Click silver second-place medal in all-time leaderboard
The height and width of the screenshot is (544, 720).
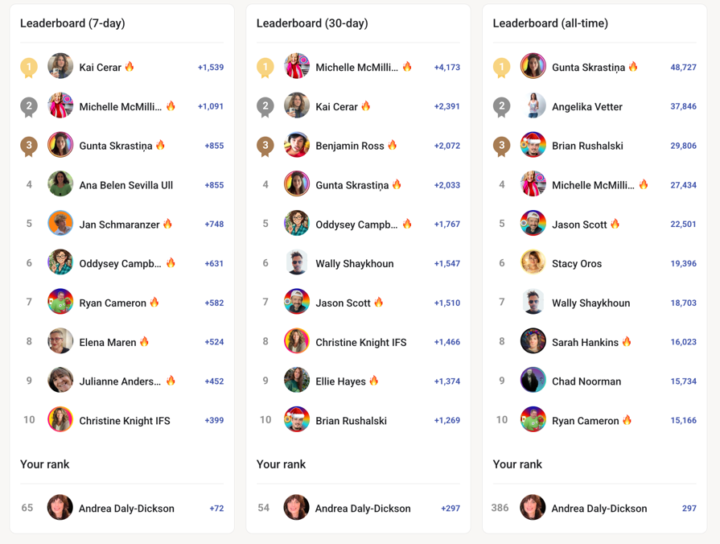pos(501,106)
